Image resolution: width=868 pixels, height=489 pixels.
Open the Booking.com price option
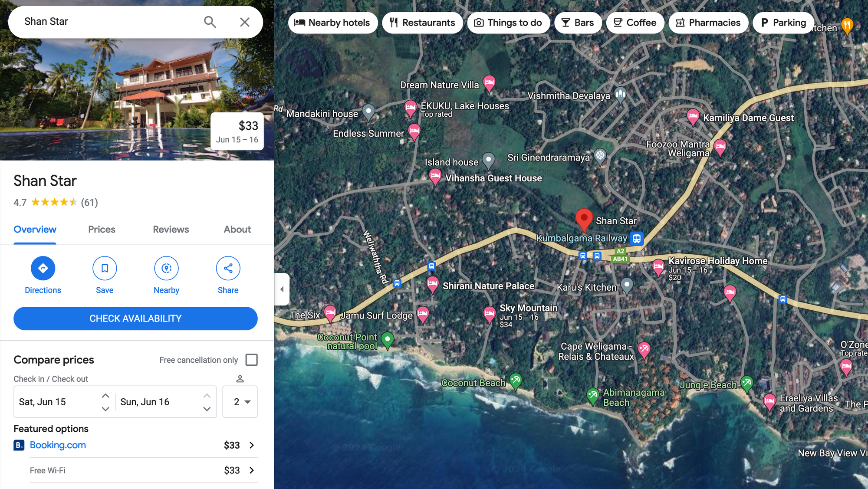[135, 445]
